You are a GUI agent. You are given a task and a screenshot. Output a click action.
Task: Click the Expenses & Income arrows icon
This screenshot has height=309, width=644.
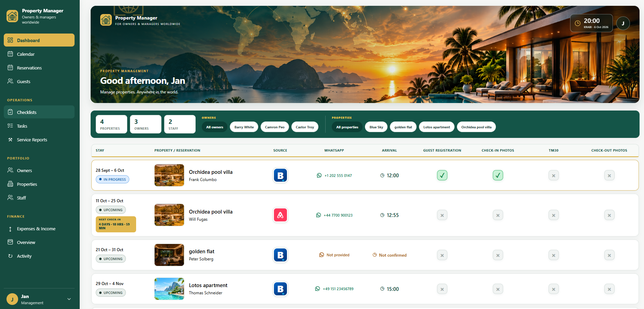(10, 229)
